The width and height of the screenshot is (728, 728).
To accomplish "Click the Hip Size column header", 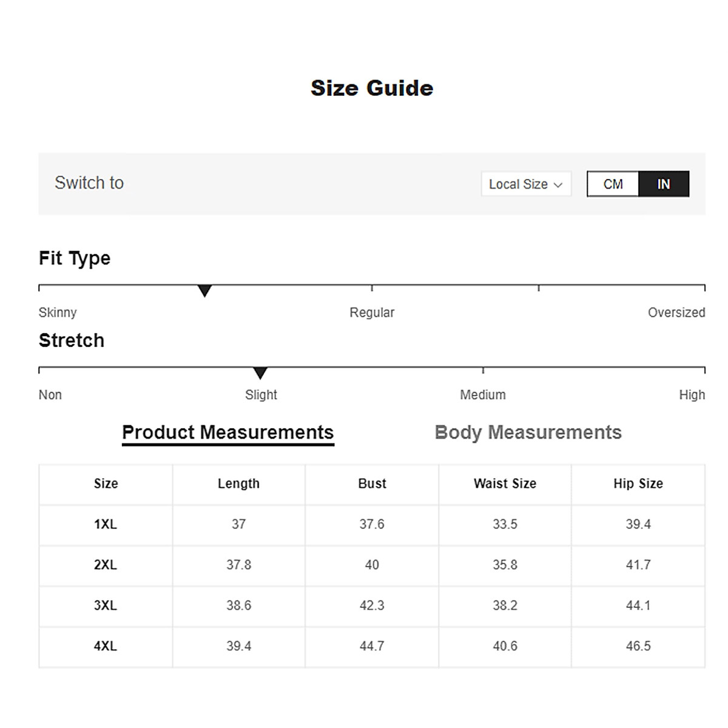I will 638,484.
